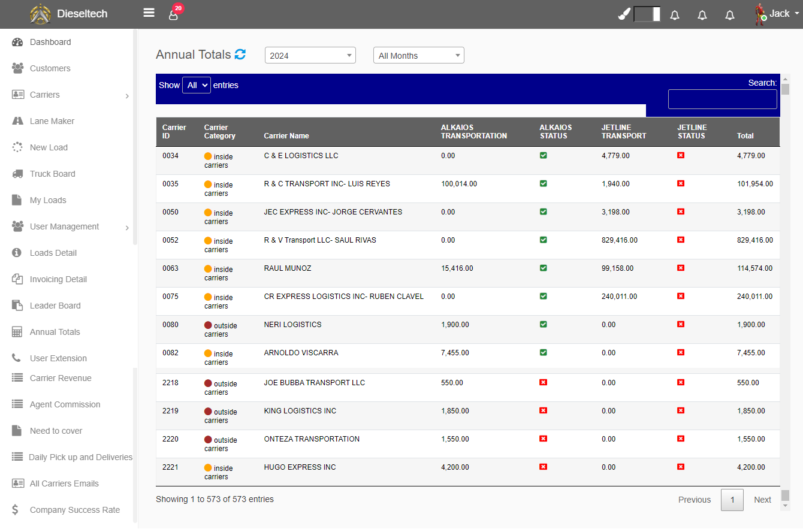
Task: Open the third bell notification icon
Action: click(730, 15)
